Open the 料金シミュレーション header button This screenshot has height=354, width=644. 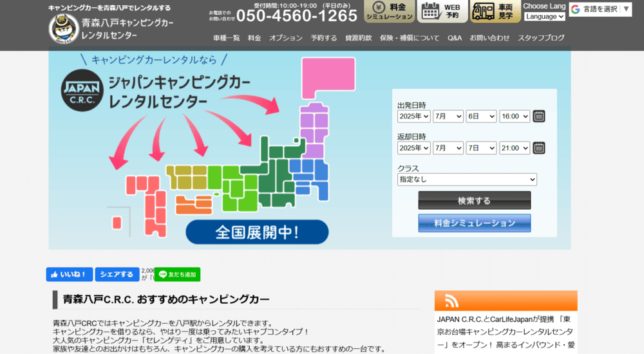[x=389, y=11]
